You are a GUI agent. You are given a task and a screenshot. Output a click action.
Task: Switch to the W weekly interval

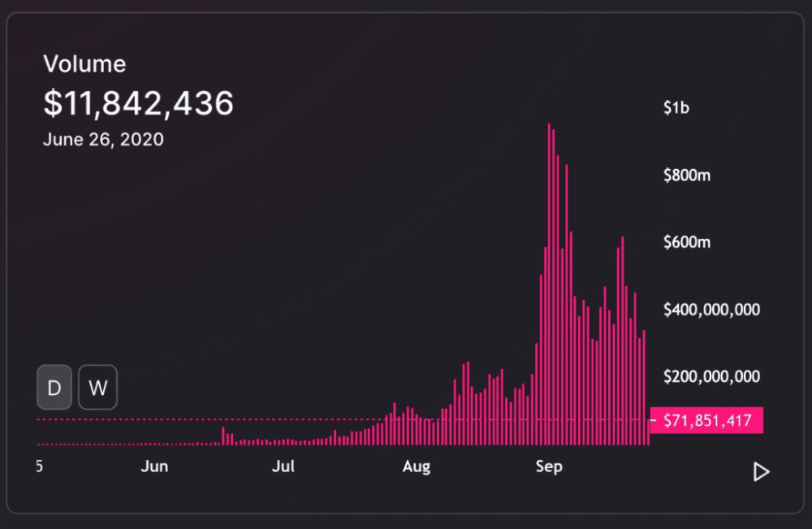click(x=97, y=388)
